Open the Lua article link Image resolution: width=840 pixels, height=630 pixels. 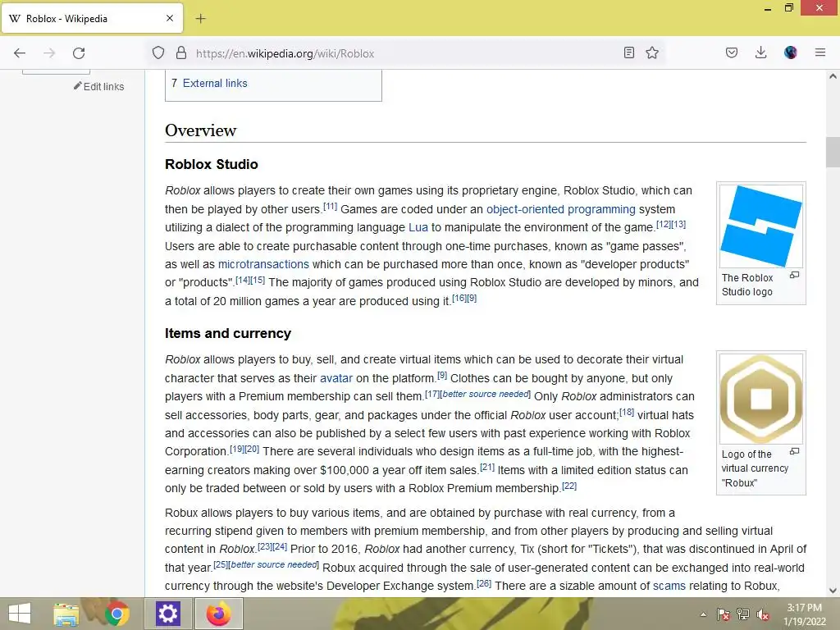click(x=418, y=227)
